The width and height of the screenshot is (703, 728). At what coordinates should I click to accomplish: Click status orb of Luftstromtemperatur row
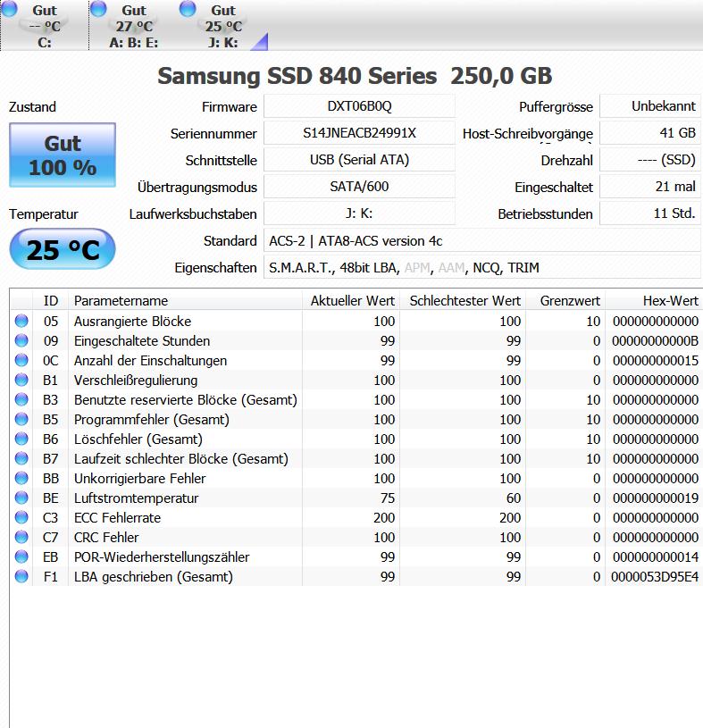point(21,498)
